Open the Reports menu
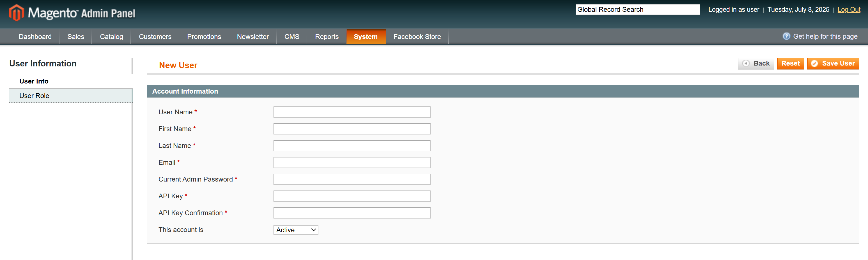The image size is (868, 260). coord(327,37)
